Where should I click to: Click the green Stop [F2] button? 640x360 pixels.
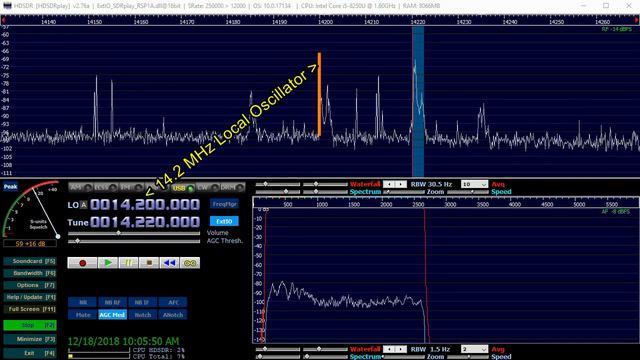[x=30, y=325]
